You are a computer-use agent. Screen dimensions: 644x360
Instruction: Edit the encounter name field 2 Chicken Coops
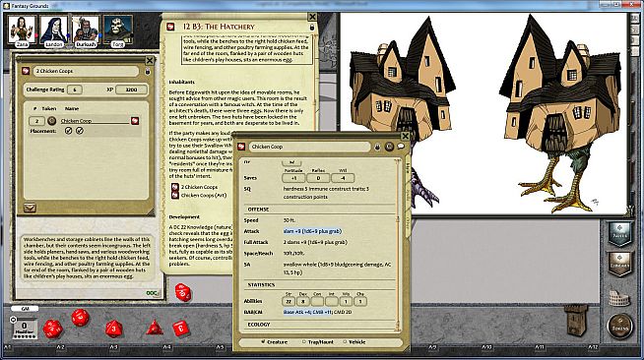[86, 71]
